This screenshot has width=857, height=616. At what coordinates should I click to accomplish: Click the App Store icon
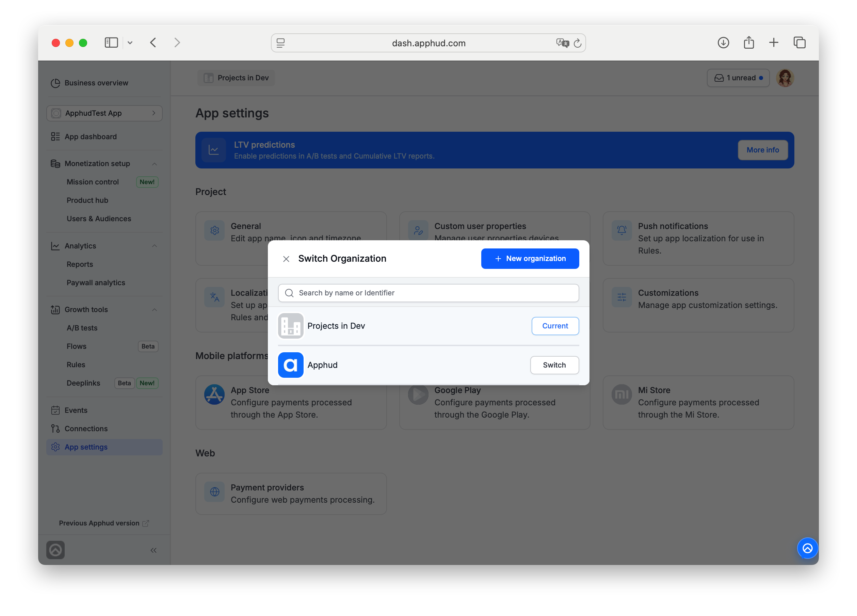click(214, 394)
